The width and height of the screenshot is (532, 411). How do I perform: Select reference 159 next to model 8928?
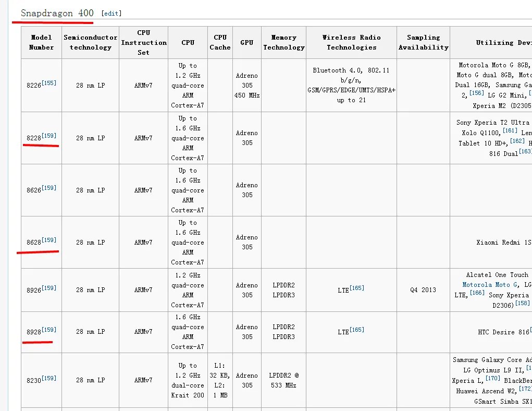pos(49,330)
